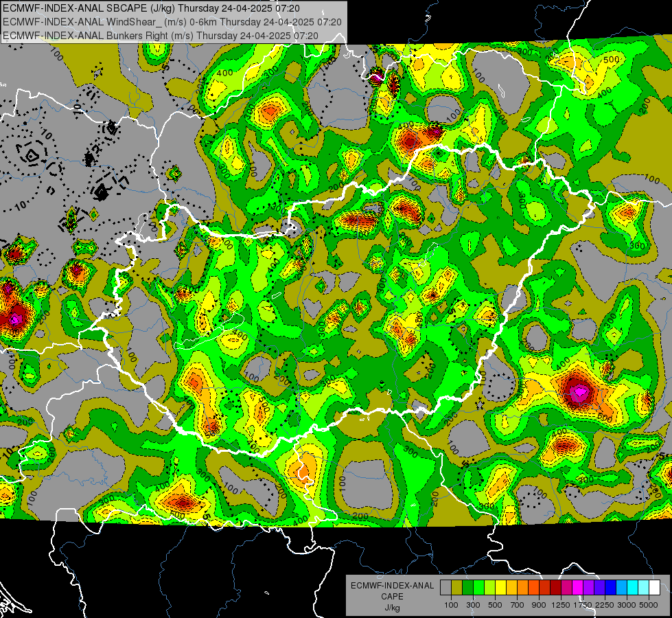Image resolution: width=672 pixels, height=618 pixels.
Task: Click the 1250 value under legend
Action: click(561, 605)
